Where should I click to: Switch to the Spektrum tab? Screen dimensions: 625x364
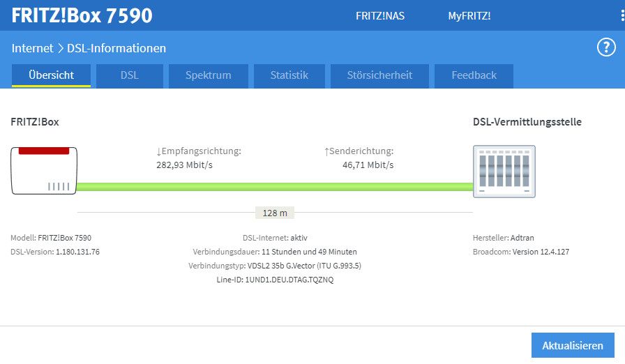[x=208, y=75]
